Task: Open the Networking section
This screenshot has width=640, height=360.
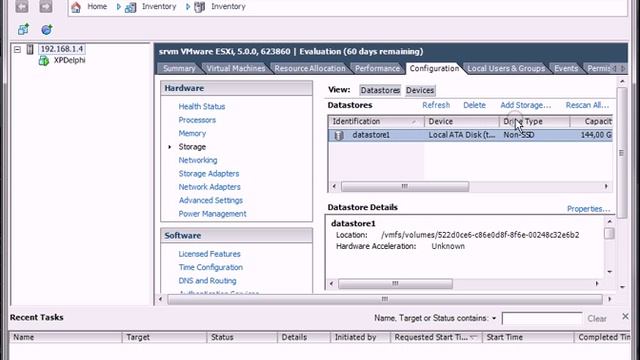Action: [x=198, y=160]
